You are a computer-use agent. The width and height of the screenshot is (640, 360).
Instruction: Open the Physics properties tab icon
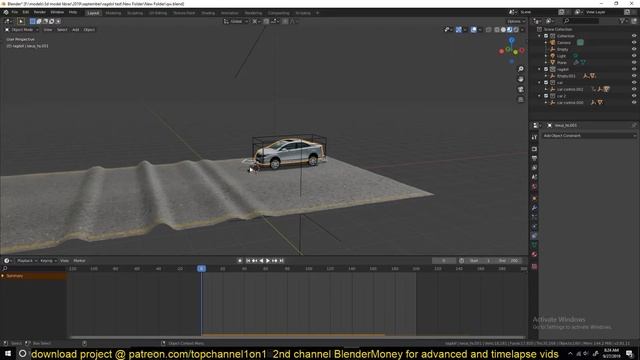(534, 227)
